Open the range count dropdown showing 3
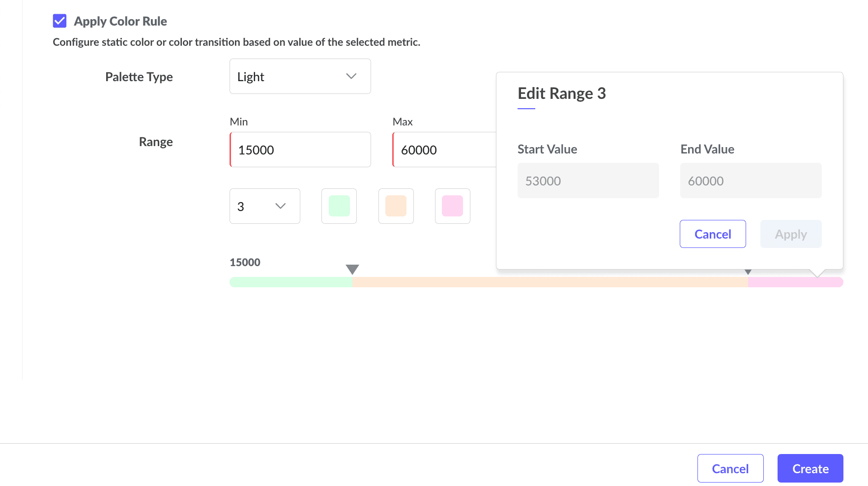 click(264, 206)
